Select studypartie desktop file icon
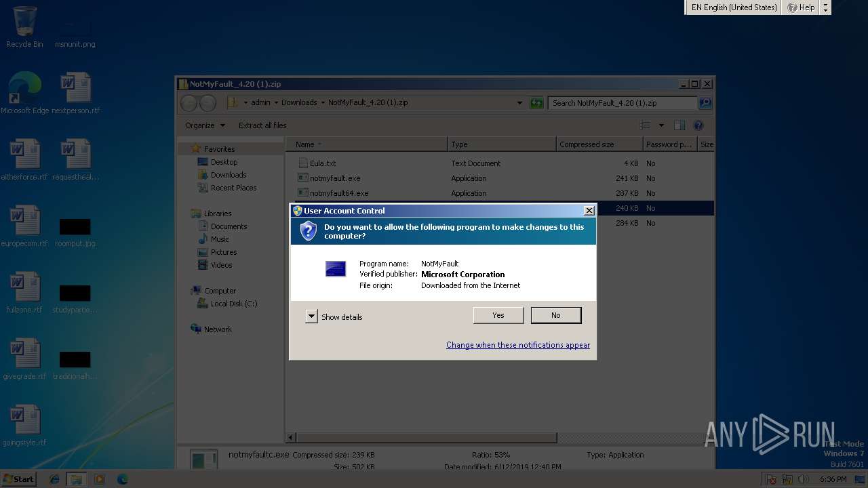This screenshot has height=488, width=868. click(75, 298)
